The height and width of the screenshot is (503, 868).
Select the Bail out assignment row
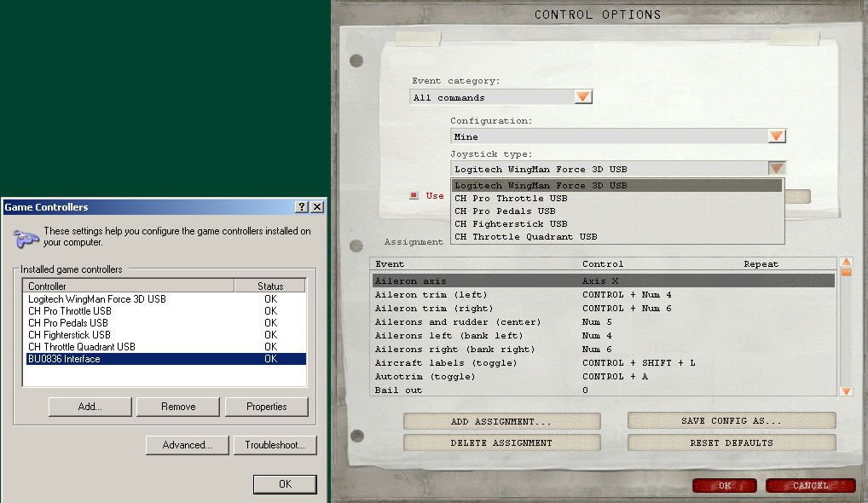(x=604, y=390)
